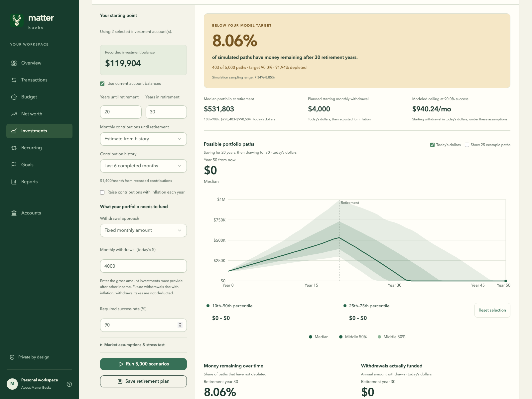
Task: Click the 8.06% headline result
Action: coord(235,41)
